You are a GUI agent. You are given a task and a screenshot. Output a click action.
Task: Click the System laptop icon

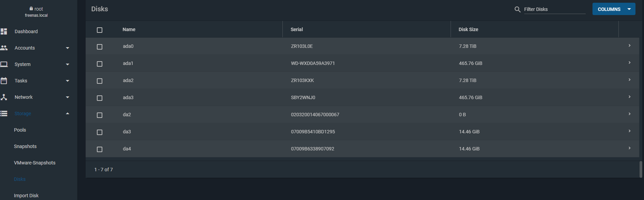[4, 64]
